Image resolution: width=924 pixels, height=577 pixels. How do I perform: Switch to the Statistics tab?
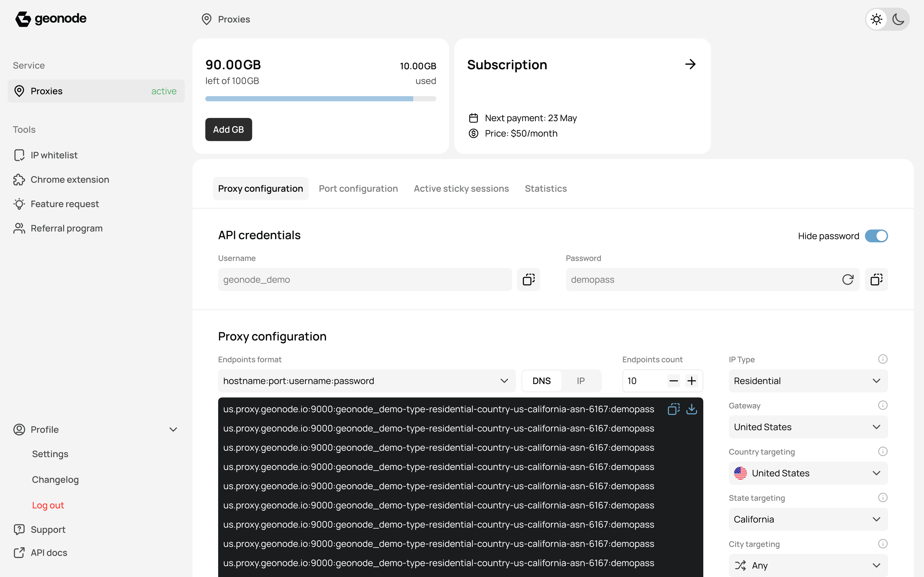[546, 188]
